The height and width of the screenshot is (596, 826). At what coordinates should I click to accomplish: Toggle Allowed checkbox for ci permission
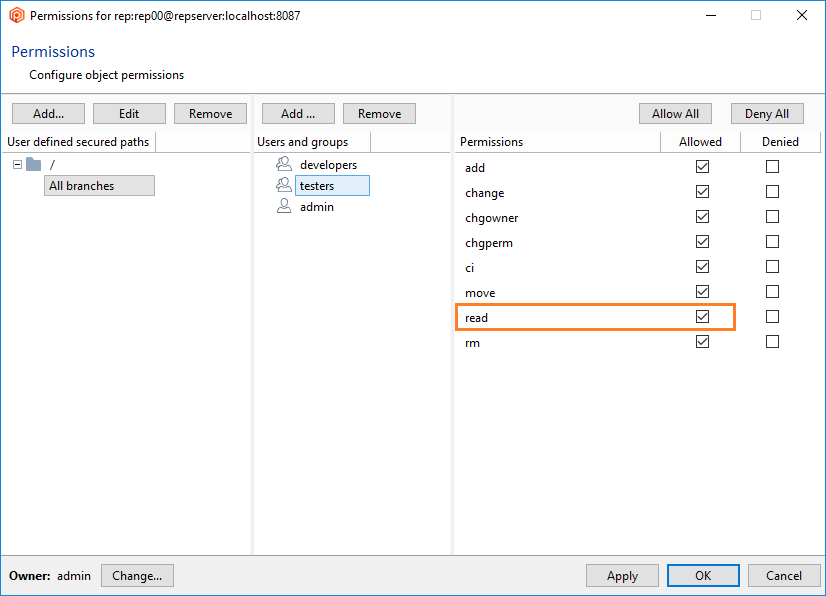point(702,267)
